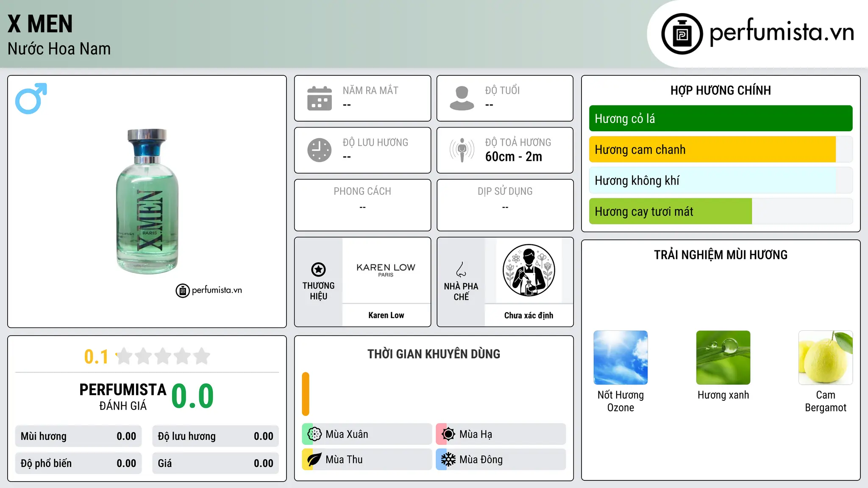Select the Hương cay tươi mát accord bar
The width and height of the screenshot is (868, 488).
[x=721, y=211]
